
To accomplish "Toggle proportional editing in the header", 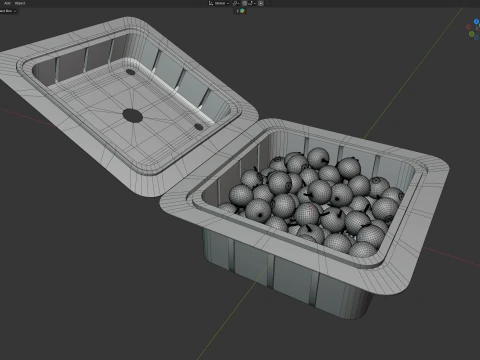I will (x=261, y=3).
